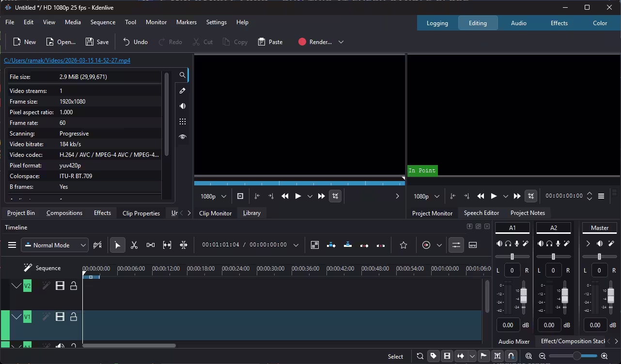Image resolution: width=621 pixels, height=364 pixels.
Task: Expand preview render options arrow
Action: (439, 245)
